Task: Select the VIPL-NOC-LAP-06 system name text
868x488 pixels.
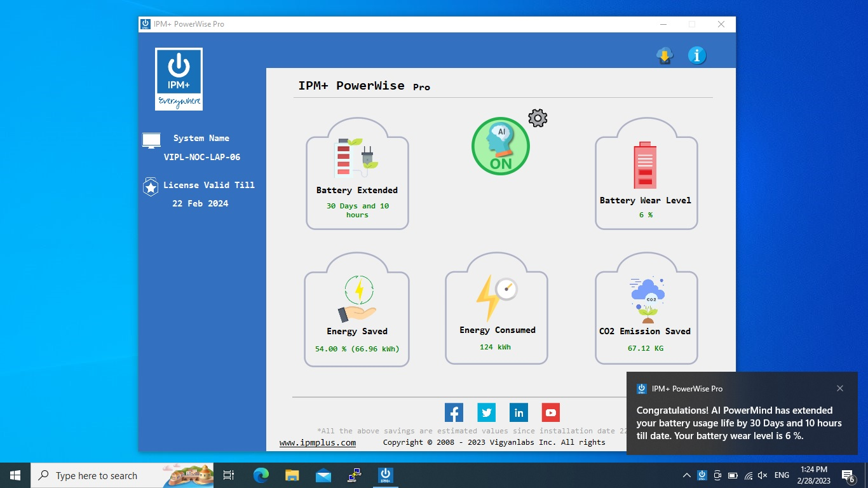Action: [x=202, y=157]
